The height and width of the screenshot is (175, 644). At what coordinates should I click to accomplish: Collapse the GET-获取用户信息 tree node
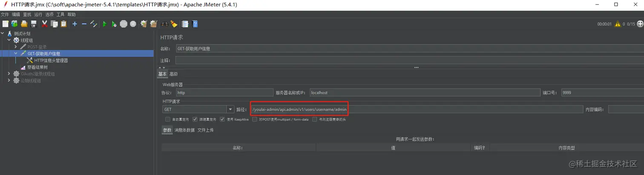[16, 54]
